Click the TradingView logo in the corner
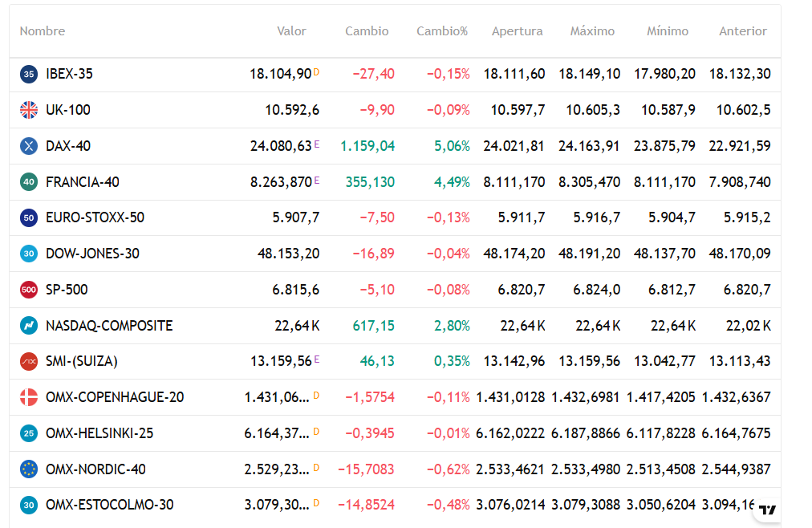 768,510
